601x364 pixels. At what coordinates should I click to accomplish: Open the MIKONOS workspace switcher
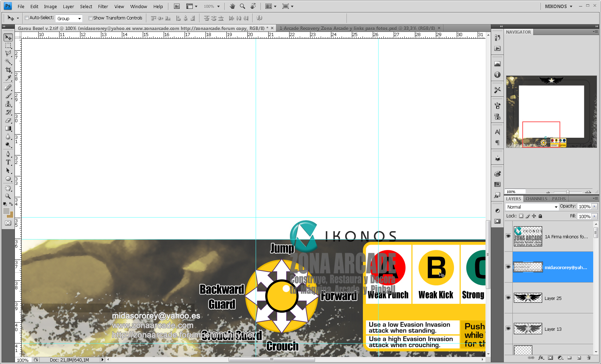pos(558,6)
